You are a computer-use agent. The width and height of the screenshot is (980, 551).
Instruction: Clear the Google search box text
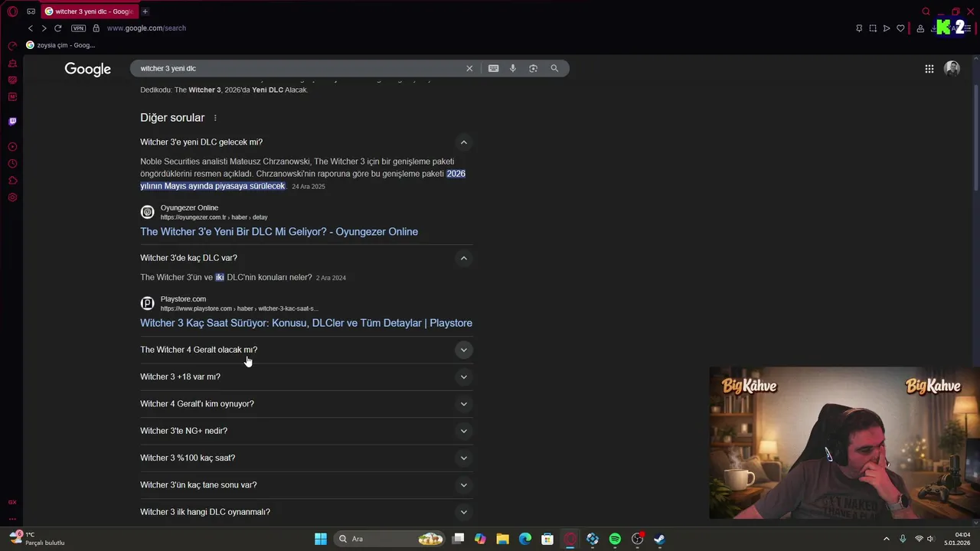(x=469, y=68)
